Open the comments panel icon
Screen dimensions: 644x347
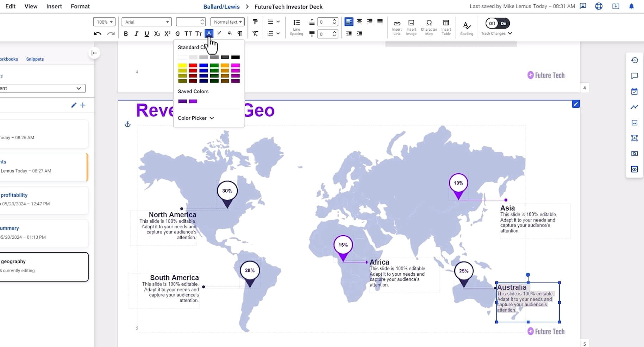tap(634, 76)
